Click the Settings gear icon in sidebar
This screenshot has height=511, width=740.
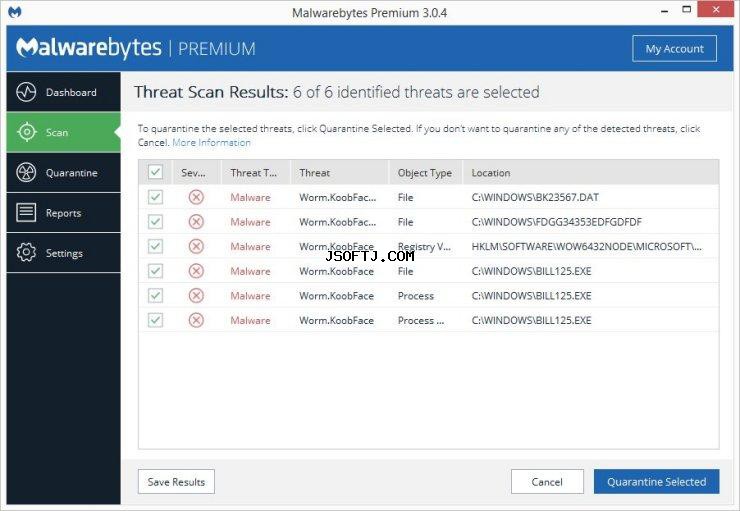pos(26,252)
